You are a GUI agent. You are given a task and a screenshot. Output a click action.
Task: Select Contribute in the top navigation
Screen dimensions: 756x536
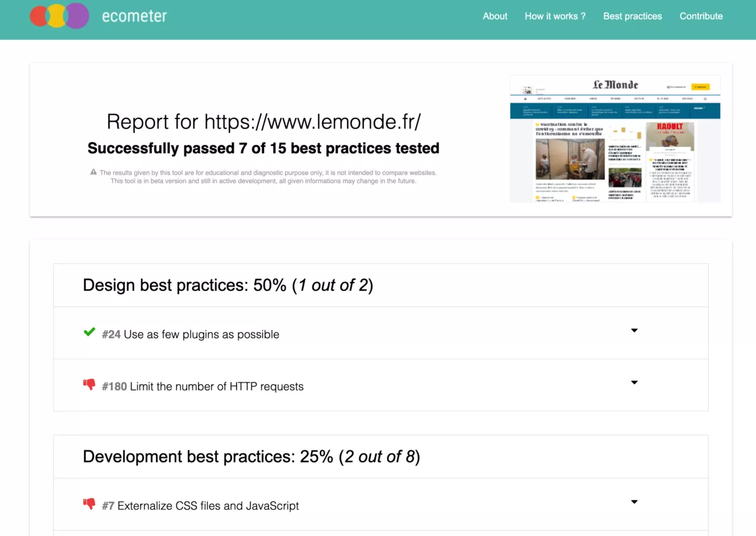(701, 16)
